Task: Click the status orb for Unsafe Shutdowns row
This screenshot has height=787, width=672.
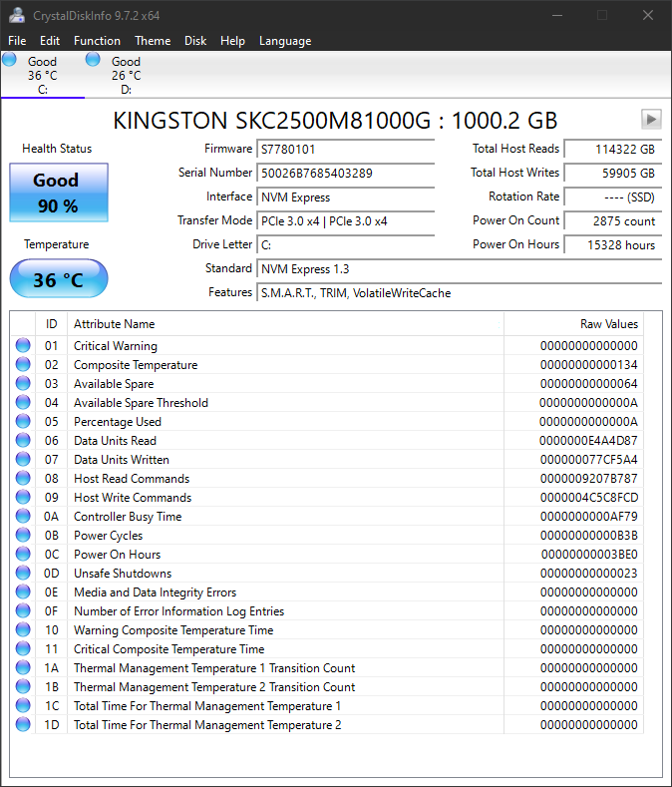Action: [x=23, y=574]
